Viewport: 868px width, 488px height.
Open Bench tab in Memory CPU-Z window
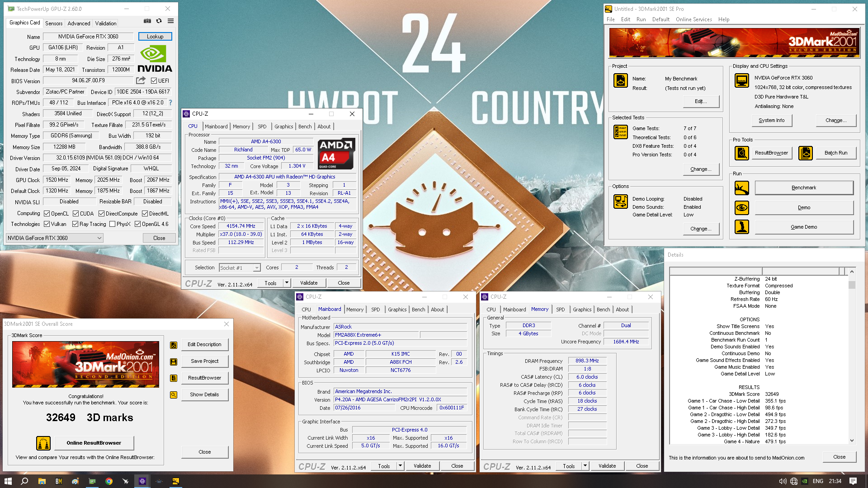click(603, 310)
